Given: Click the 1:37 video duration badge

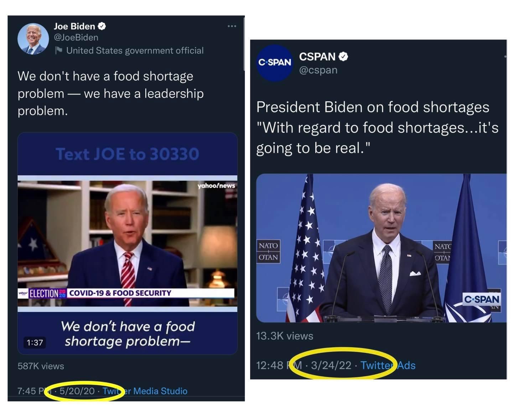Looking at the screenshot, I should coord(35,342).
